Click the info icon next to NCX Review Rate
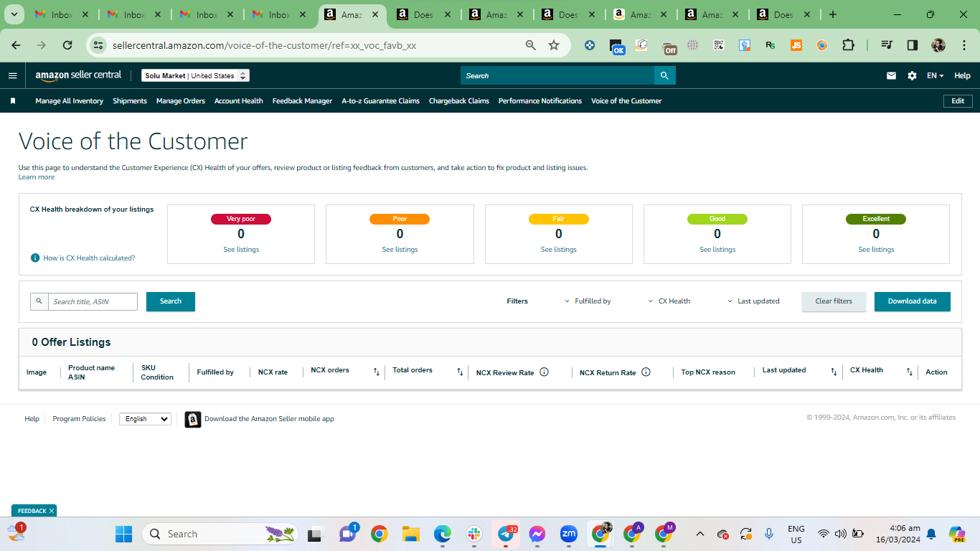This screenshot has height=551, width=980. [x=544, y=372]
